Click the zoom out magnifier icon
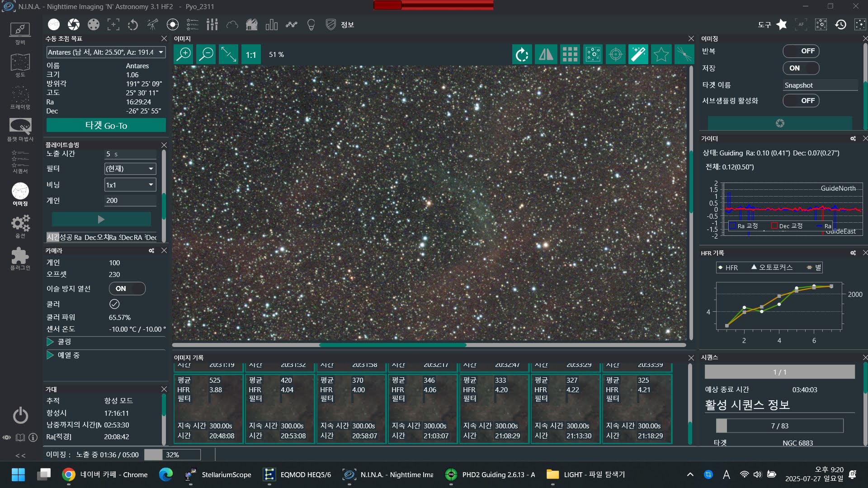Screen dimensions: 868x488 click(x=206, y=55)
